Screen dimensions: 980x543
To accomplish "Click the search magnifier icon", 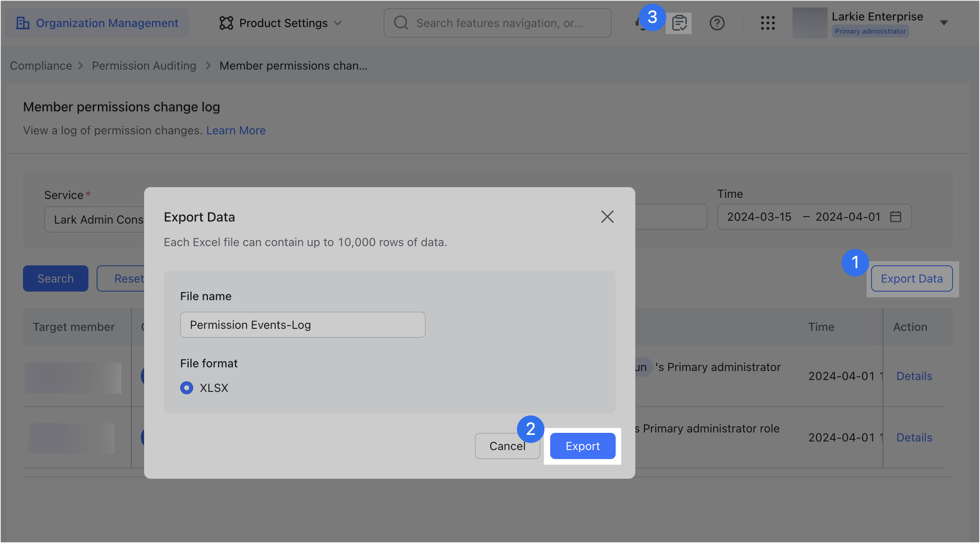I will coord(401,23).
